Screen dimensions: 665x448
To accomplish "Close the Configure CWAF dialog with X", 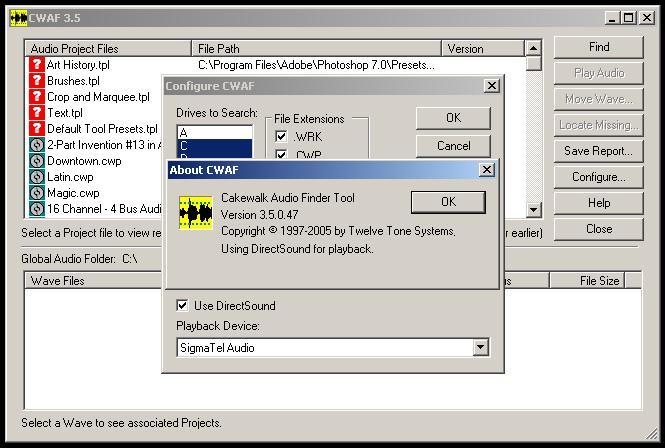I will (492, 86).
